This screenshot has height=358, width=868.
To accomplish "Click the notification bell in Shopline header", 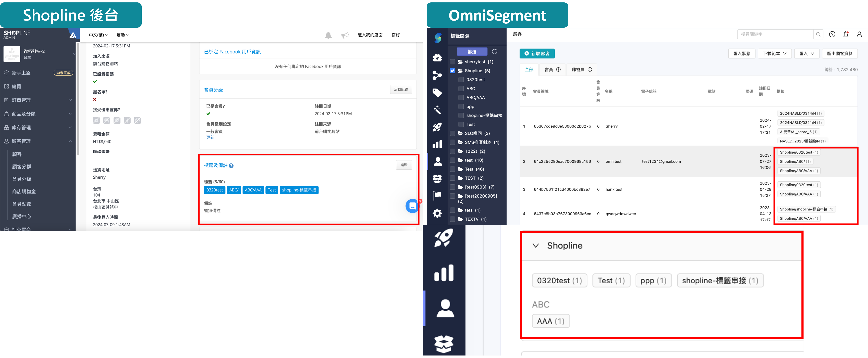I will tap(328, 35).
